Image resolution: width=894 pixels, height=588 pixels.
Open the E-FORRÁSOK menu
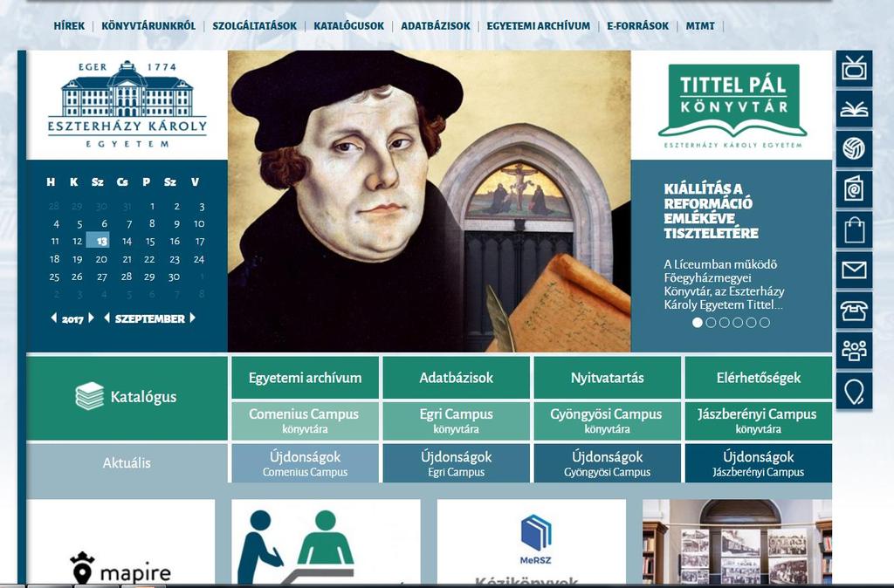(637, 25)
